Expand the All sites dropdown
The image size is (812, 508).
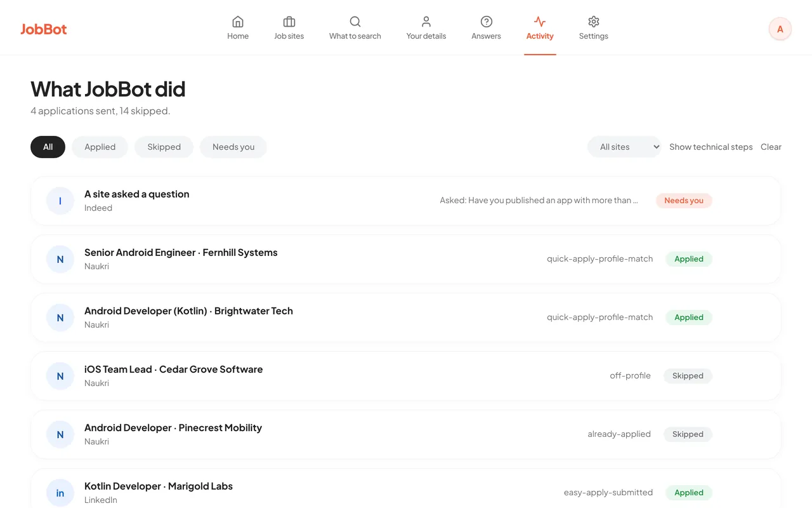(624, 147)
